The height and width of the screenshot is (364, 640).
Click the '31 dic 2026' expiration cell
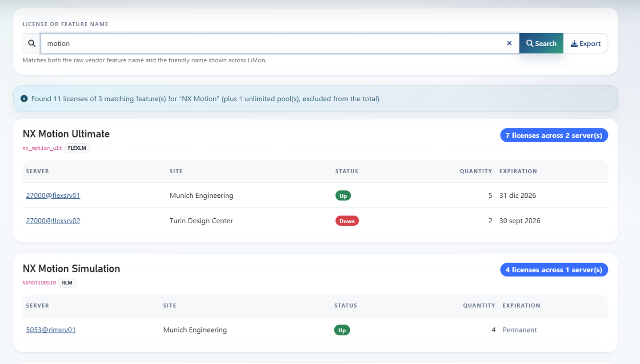click(518, 195)
